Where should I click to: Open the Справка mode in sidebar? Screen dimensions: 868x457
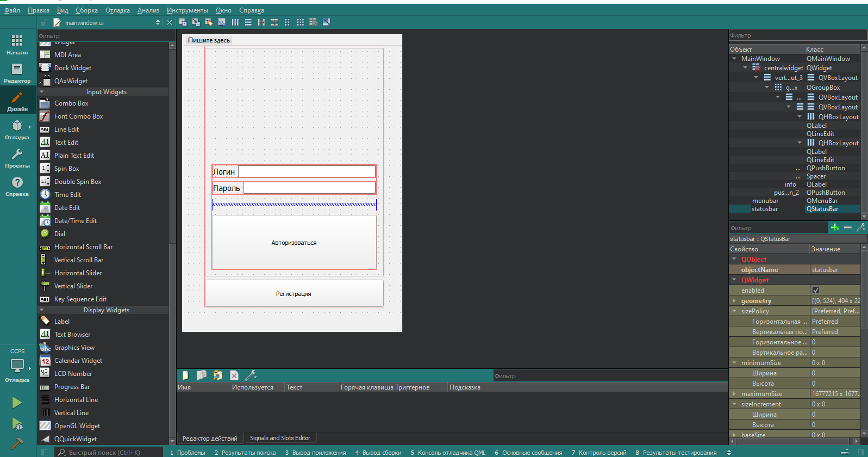17,186
